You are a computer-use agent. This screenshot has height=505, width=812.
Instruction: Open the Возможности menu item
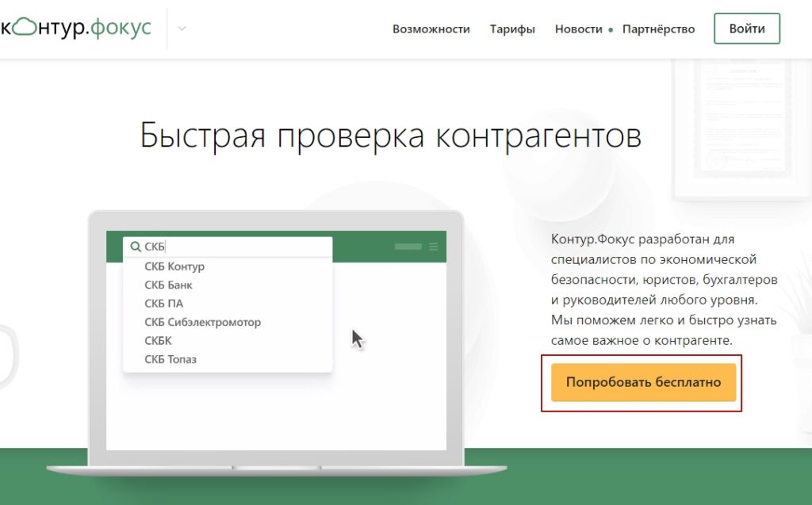click(431, 29)
